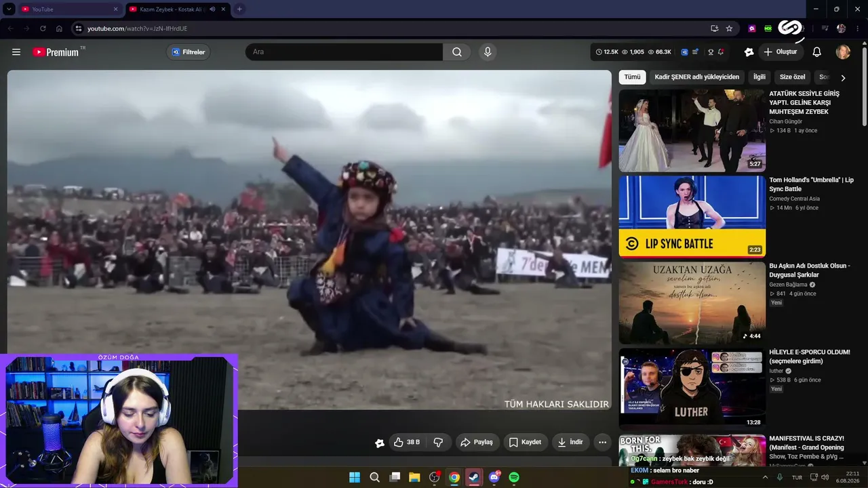Open Tom Holland's "Umbrella" video title
This screenshot has height=488, width=868.
[811, 184]
